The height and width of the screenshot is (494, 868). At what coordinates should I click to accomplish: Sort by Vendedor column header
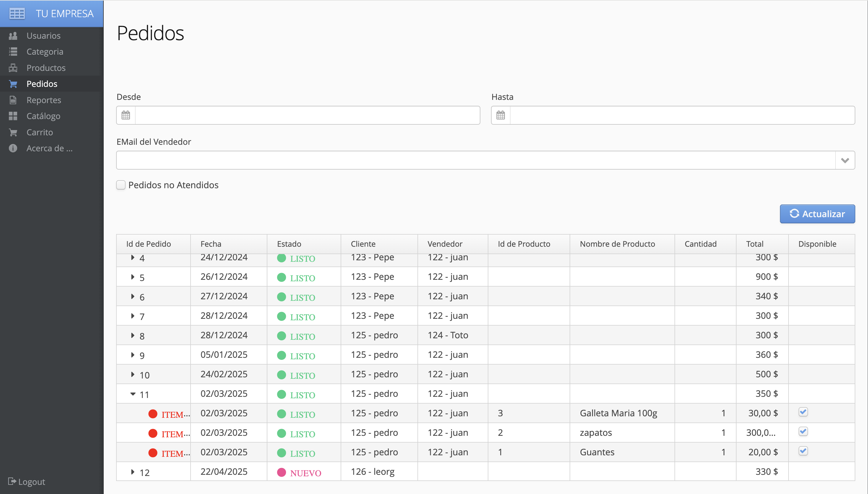(x=453, y=244)
